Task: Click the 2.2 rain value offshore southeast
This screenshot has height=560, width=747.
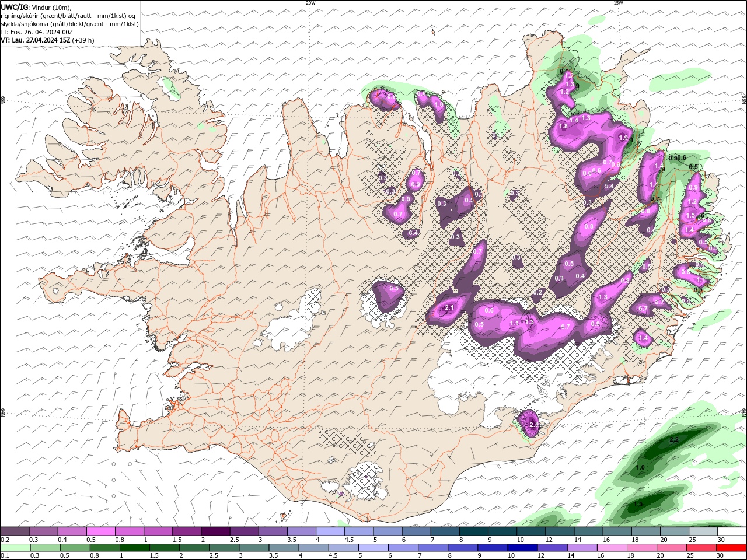Action: 674,439
